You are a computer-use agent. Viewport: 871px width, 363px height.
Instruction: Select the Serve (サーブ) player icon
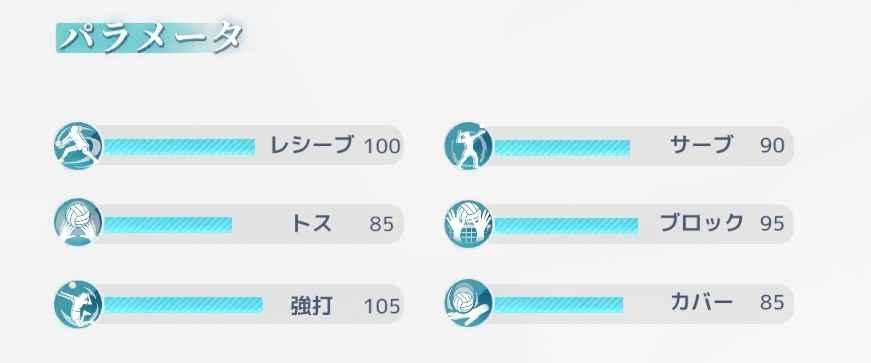click(469, 146)
